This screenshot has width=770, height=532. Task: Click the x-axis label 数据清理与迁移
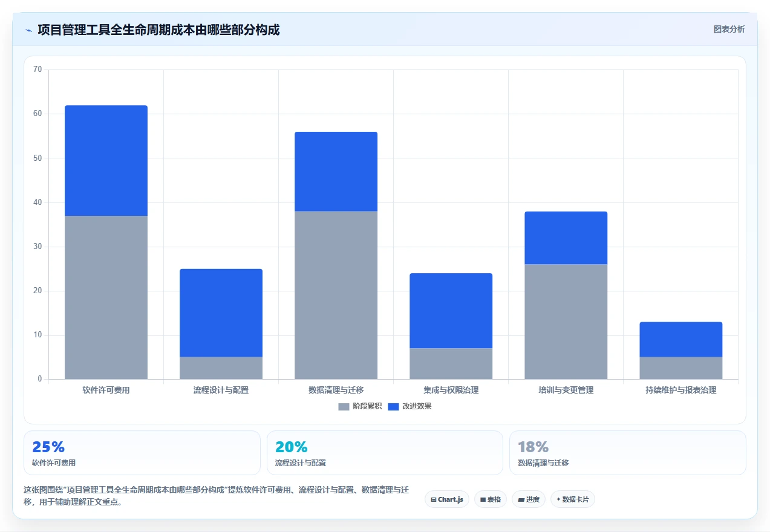coord(336,390)
